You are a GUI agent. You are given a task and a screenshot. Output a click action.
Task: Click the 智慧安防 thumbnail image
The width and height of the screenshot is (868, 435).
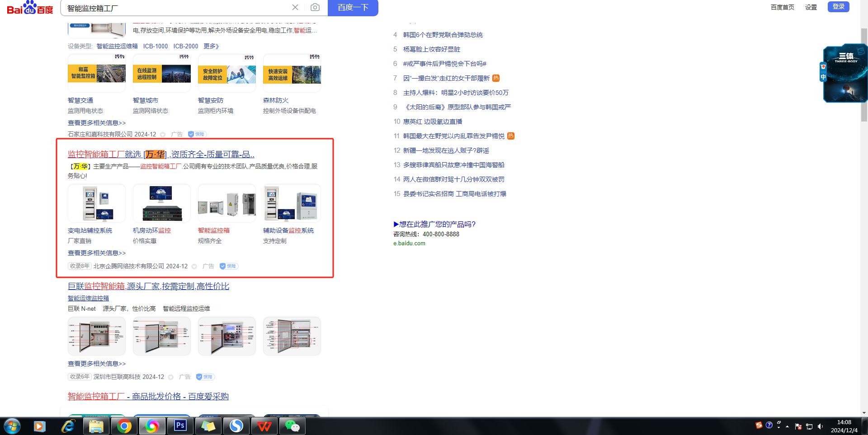[227, 73]
